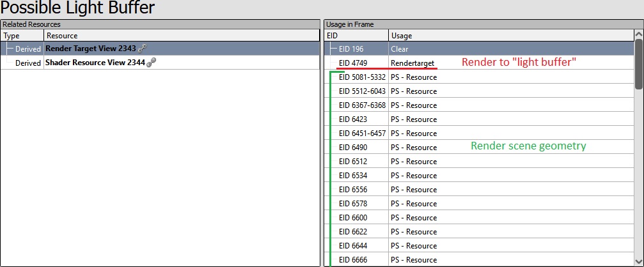This screenshot has width=644, height=267.
Task: Sort by the EID column header
Action: point(355,36)
